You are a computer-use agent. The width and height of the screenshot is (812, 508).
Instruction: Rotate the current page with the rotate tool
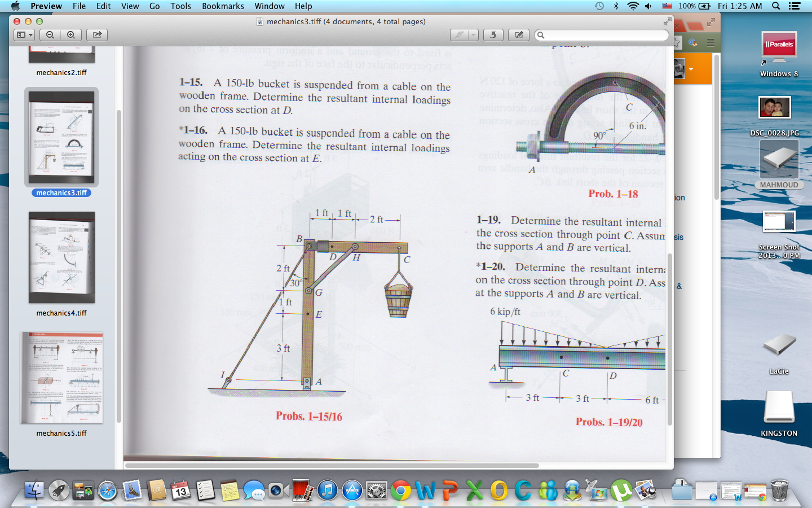pos(493,34)
